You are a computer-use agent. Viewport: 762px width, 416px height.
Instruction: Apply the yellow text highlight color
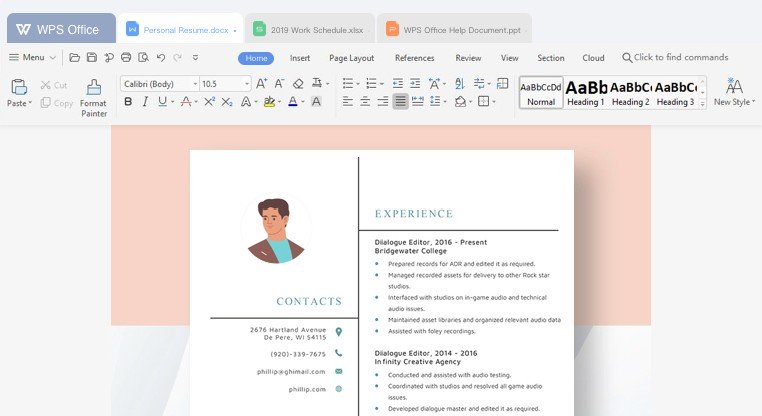(x=269, y=102)
